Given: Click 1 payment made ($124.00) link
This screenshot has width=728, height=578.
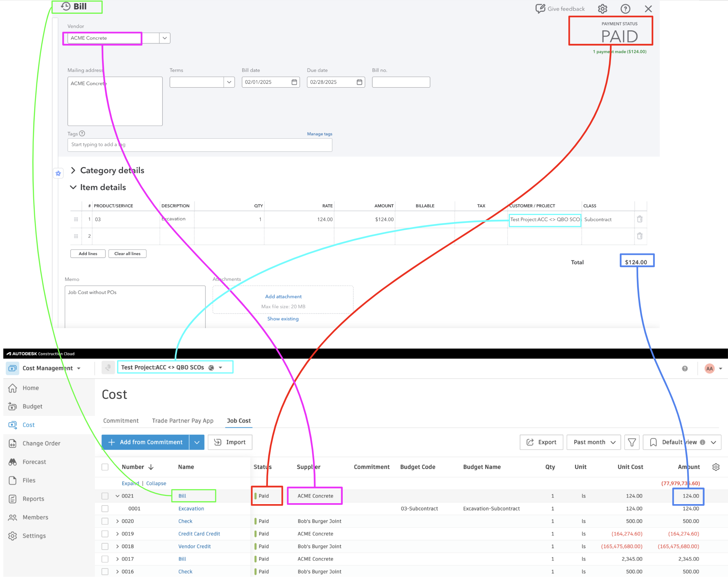Looking at the screenshot, I should point(620,51).
